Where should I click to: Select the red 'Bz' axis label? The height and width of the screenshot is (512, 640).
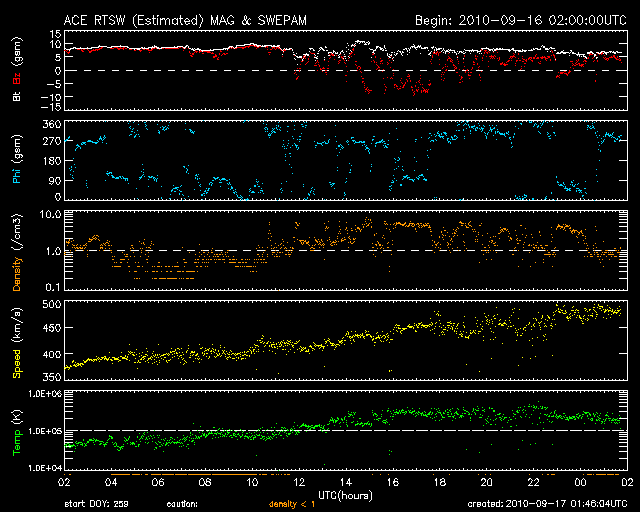pyautogui.click(x=17, y=79)
